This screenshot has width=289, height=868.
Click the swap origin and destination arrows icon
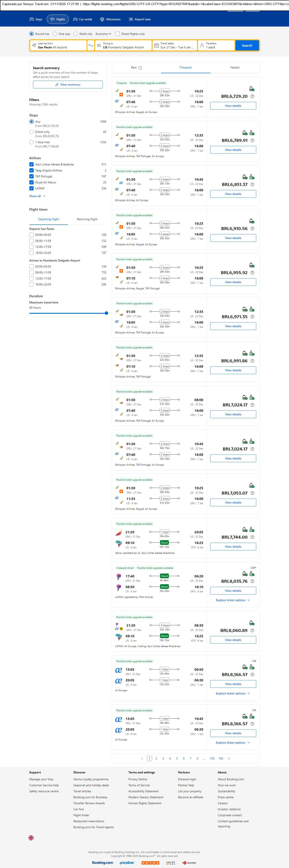91,46
